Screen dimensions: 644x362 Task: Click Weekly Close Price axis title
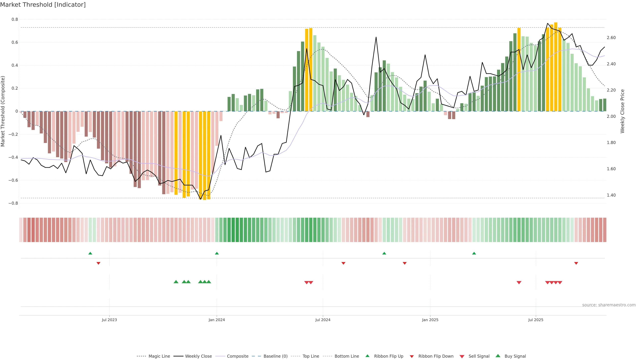coord(622,111)
